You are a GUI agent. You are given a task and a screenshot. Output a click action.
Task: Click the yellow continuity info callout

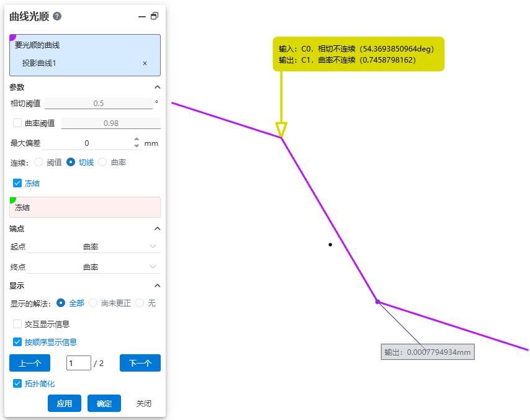point(358,54)
